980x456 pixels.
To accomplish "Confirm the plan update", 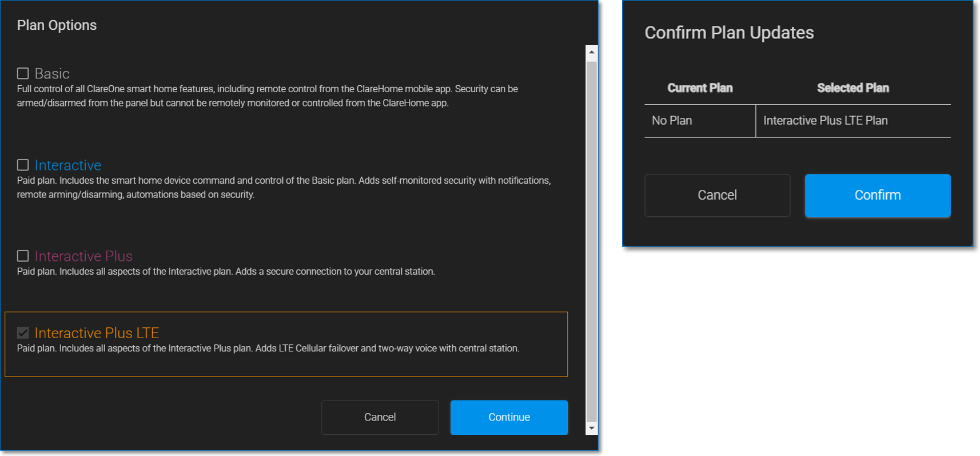I will tap(877, 195).
